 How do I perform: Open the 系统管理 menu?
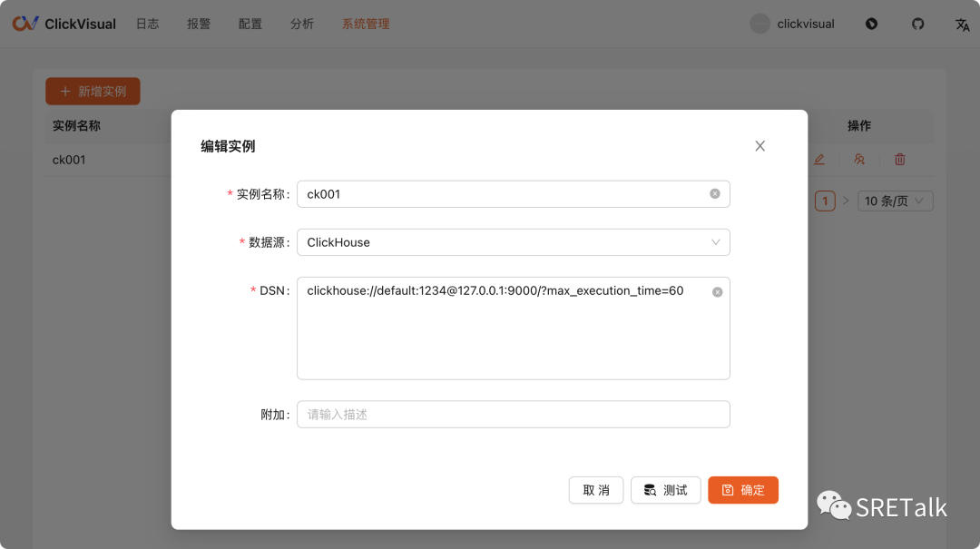tap(366, 24)
